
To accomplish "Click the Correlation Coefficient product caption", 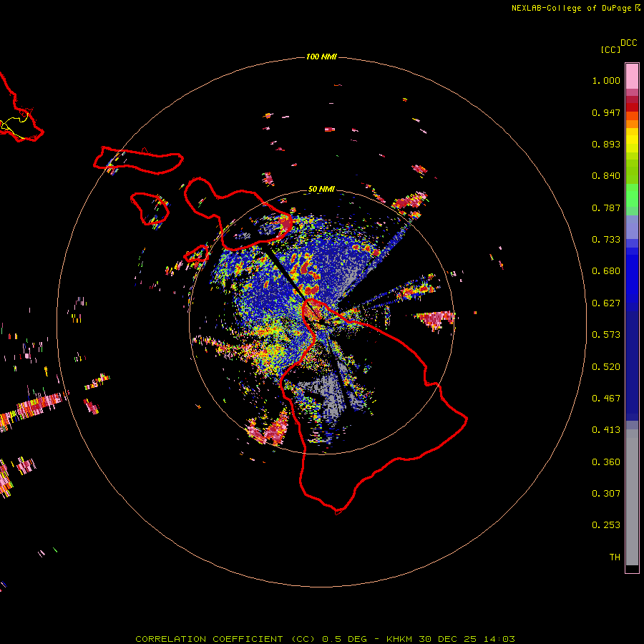I will pyautogui.click(x=325, y=639).
